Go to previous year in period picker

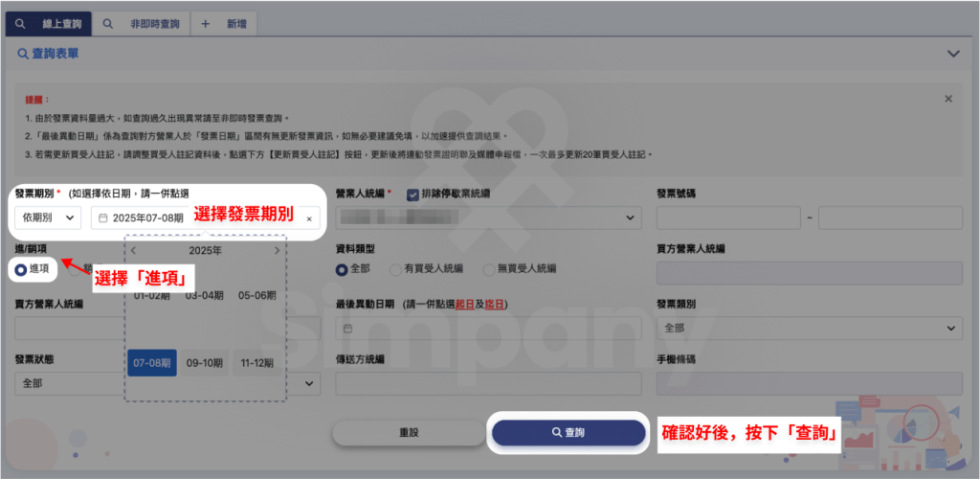pos(134,251)
